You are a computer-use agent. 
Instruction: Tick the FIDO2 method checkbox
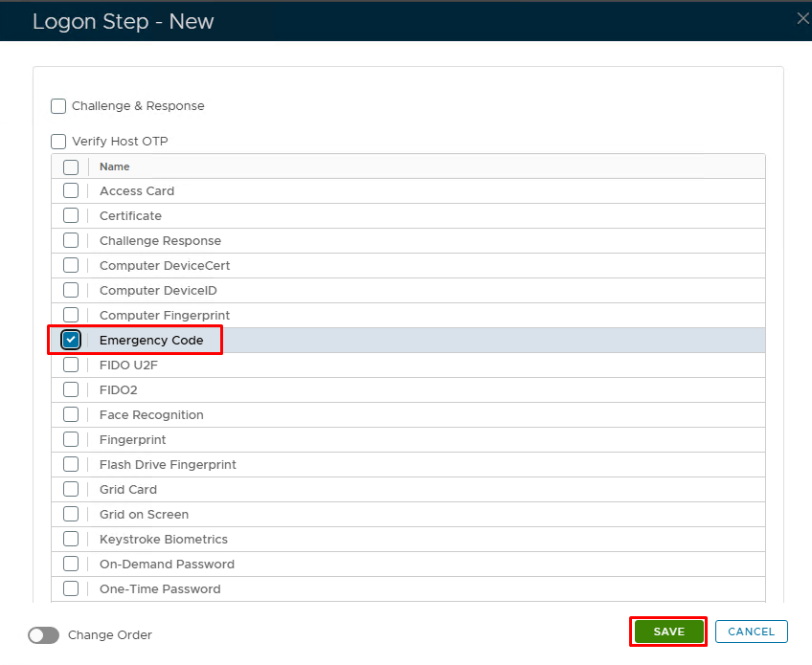pyautogui.click(x=71, y=390)
